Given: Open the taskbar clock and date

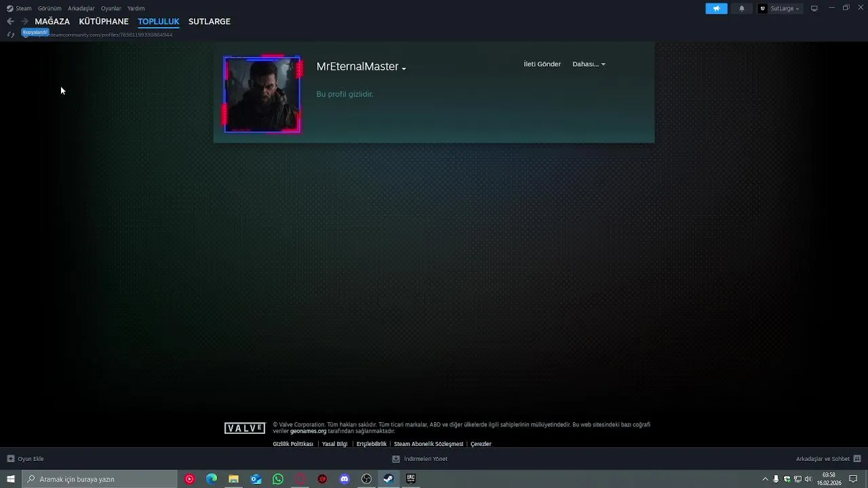Looking at the screenshot, I should click(x=829, y=479).
